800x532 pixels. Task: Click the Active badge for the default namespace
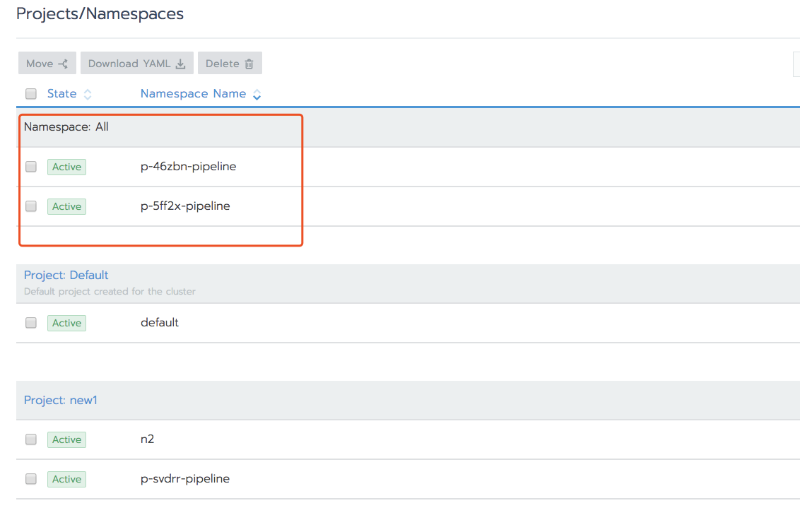tap(66, 323)
